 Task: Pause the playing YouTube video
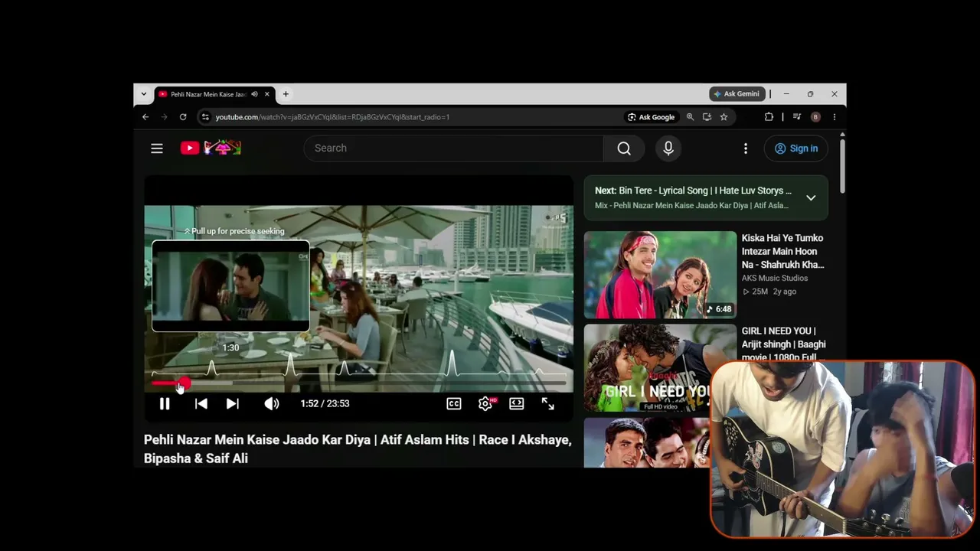(x=165, y=403)
